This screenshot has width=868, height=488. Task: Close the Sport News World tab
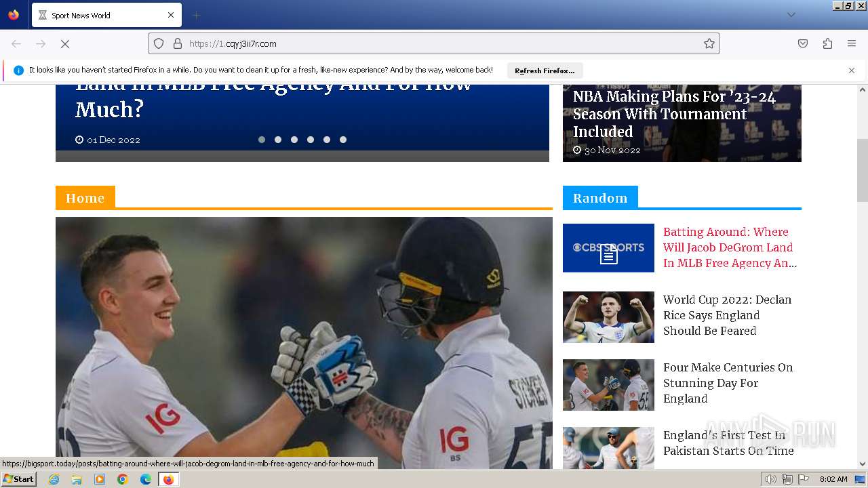point(171,15)
